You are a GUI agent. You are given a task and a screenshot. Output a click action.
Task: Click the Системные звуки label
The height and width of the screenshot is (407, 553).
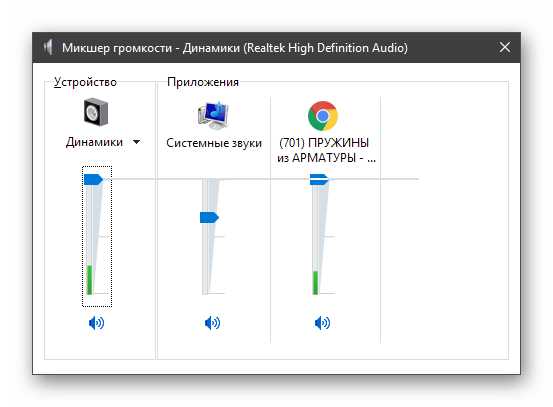tap(214, 143)
